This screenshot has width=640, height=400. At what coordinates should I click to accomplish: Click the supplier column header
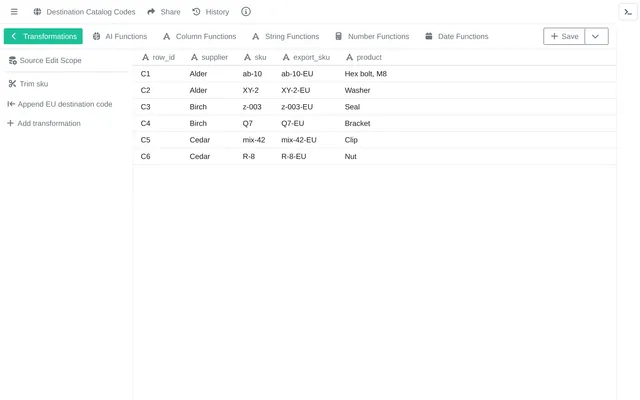209,58
